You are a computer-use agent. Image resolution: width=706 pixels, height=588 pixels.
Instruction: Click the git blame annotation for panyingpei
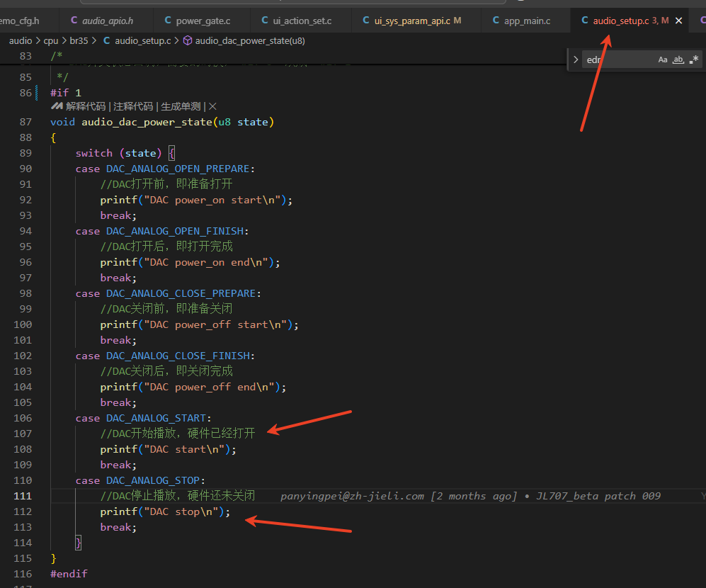470,496
